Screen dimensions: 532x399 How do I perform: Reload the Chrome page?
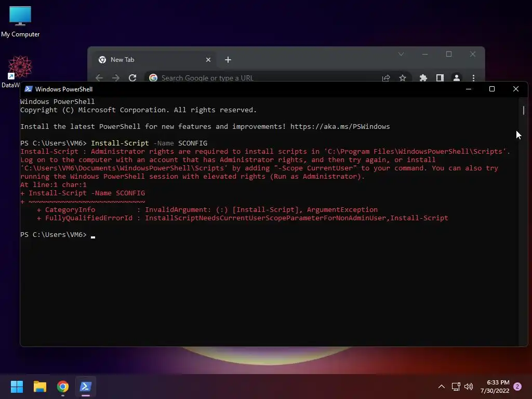coord(132,78)
